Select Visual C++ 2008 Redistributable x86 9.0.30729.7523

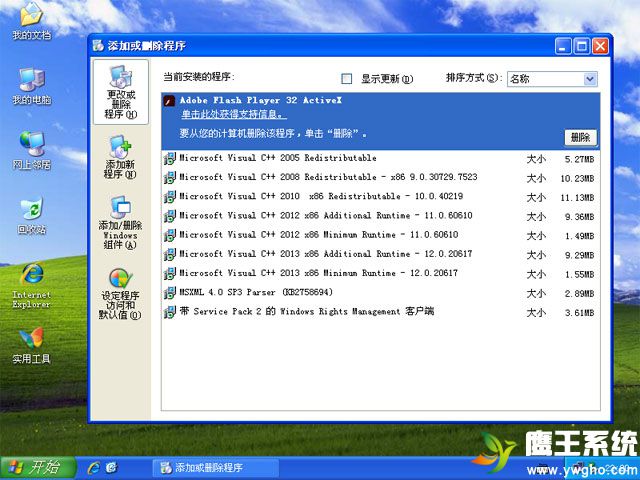[380, 178]
